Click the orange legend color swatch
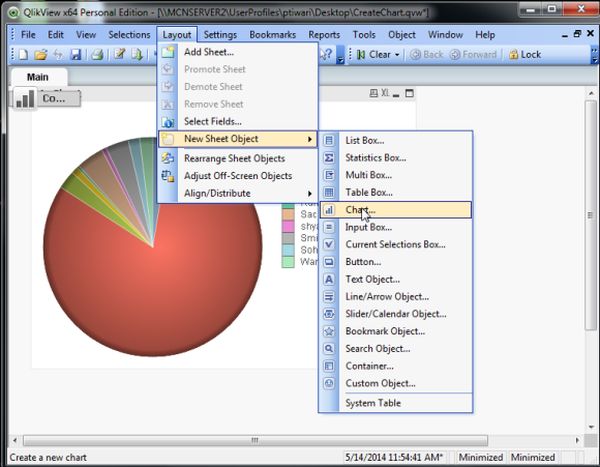The height and width of the screenshot is (467, 600). tap(288, 214)
